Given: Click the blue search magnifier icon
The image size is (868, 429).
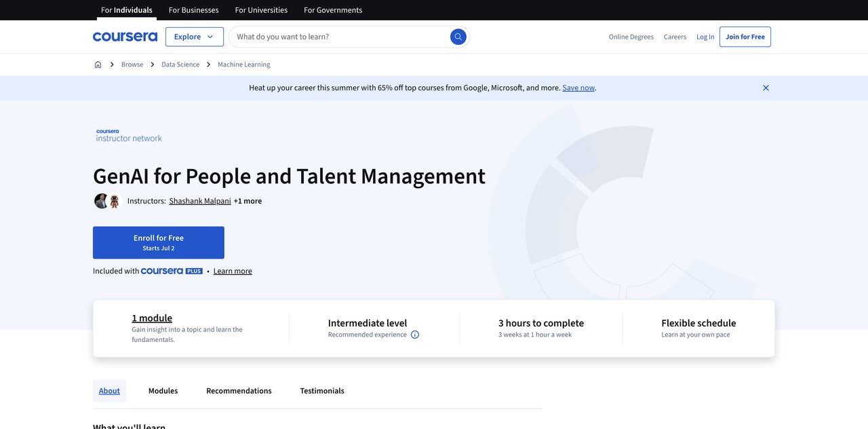Looking at the screenshot, I should [x=458, y=37].
